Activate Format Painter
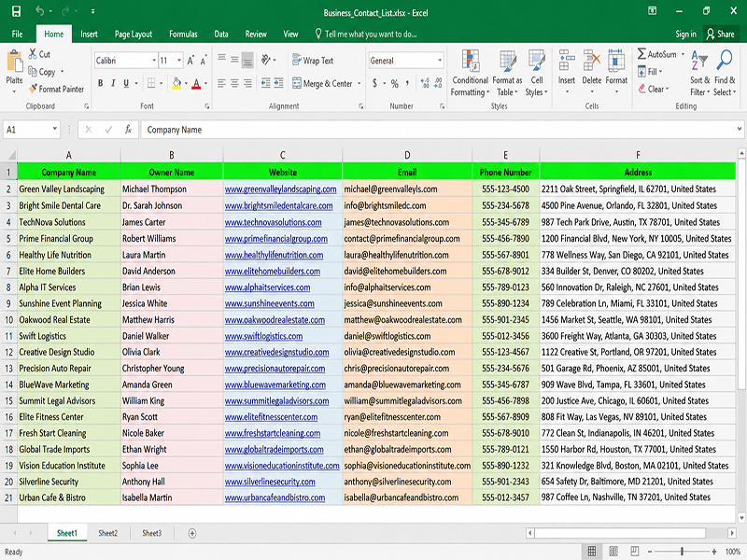 56,89
